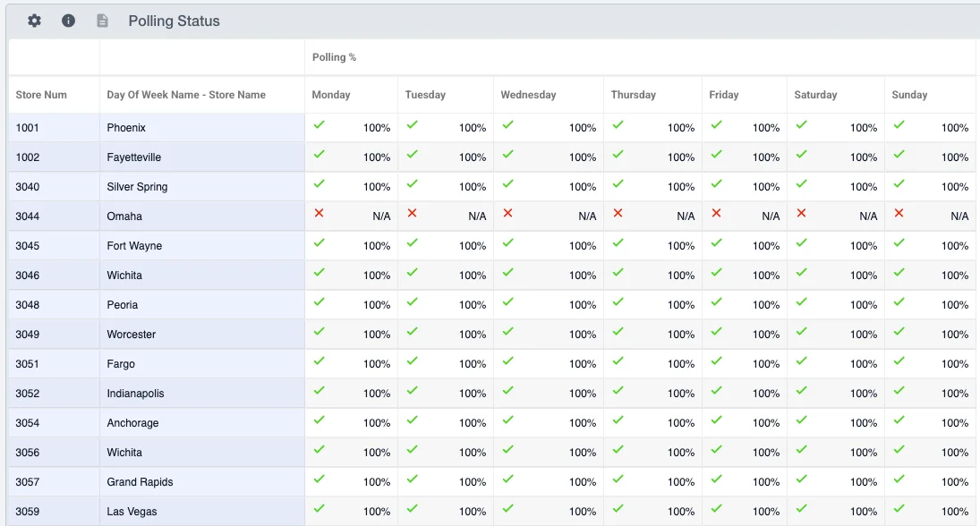Open the settings gear icon
Screen dimensions: 980x526
(34, 21)
